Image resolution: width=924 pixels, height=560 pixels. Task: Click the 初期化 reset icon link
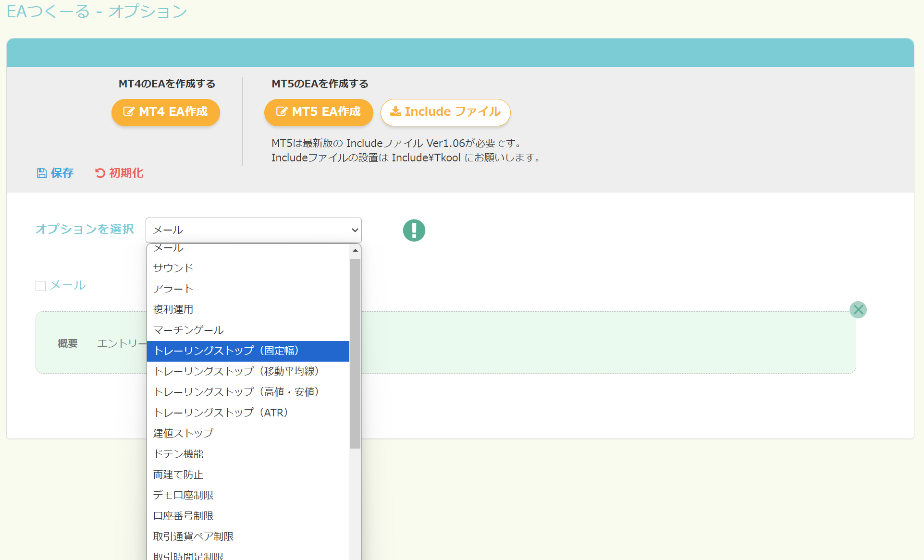119,173
